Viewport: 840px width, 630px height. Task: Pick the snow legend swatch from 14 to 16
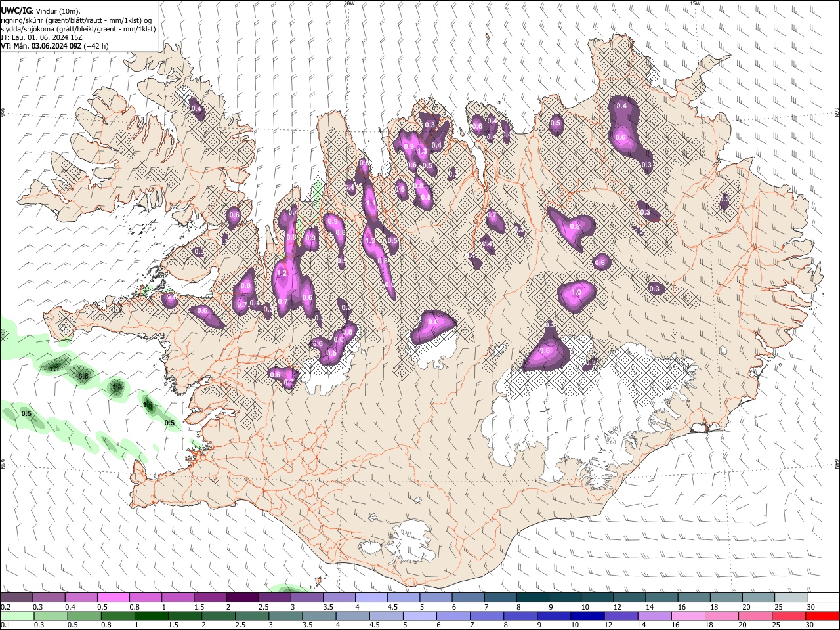coord(661,598)
